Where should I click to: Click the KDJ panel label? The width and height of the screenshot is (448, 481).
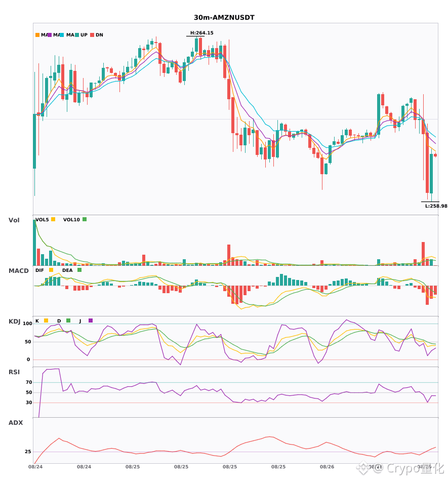click(14, 321)
